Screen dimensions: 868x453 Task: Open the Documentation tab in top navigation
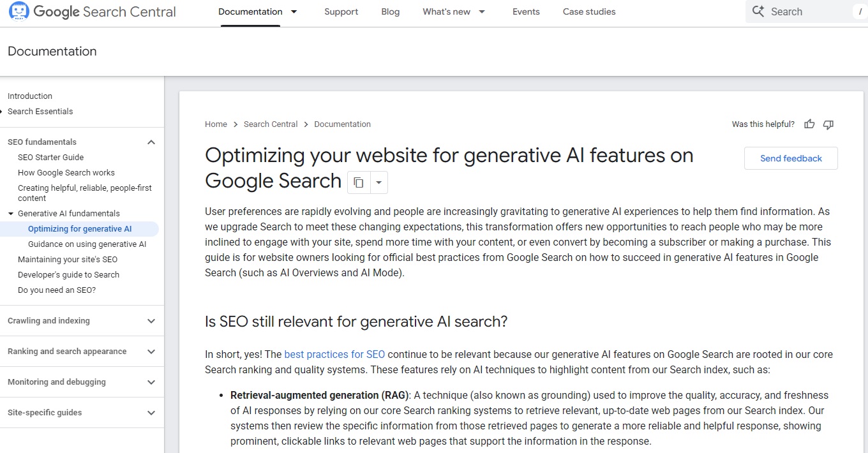click(x=250, y=11)
